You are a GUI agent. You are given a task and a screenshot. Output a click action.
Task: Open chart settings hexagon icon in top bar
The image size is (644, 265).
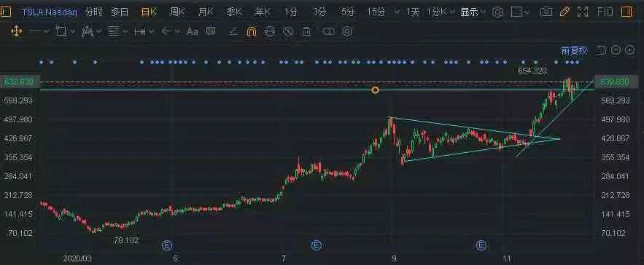click(497, 12)
